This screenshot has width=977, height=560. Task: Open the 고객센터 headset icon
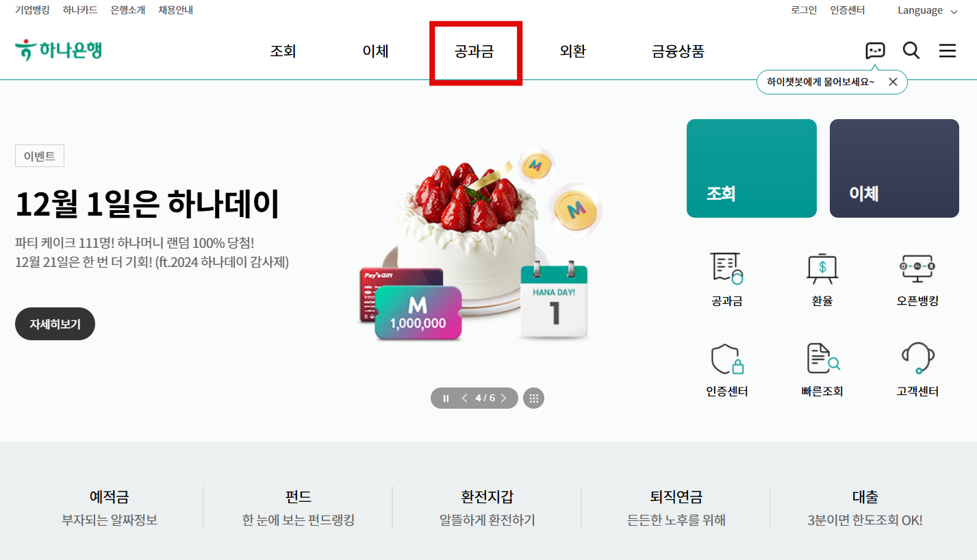pos(917,358)
